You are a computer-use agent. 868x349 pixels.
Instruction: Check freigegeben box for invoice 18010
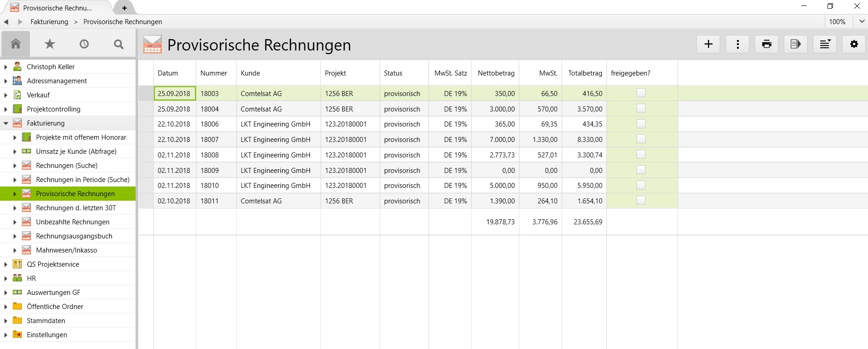tap(641, 185)
